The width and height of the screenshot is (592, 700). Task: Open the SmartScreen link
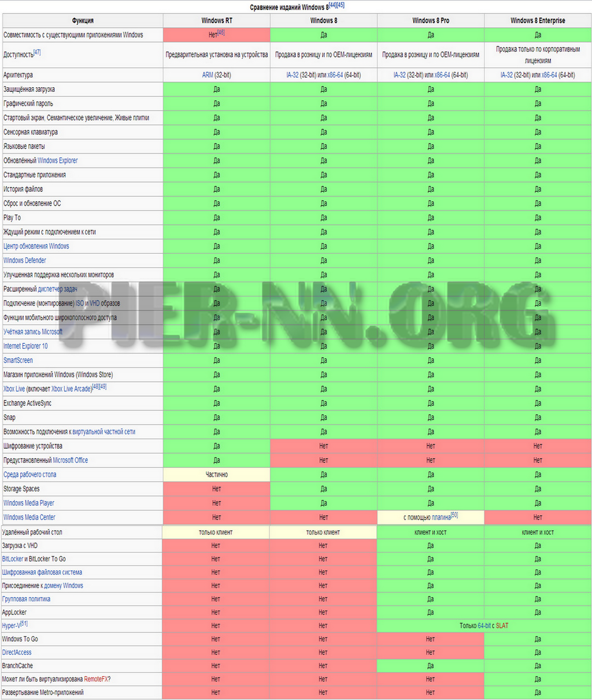18,361
